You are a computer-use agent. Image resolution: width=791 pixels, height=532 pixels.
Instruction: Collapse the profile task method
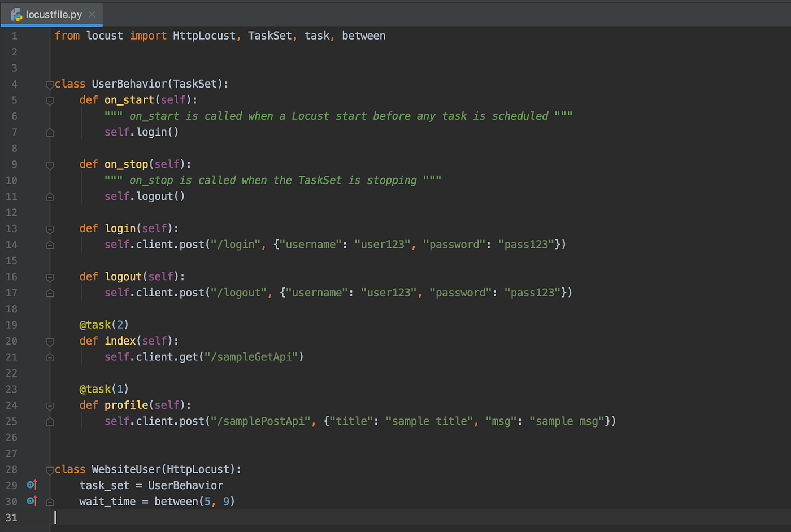pos(50,405)
